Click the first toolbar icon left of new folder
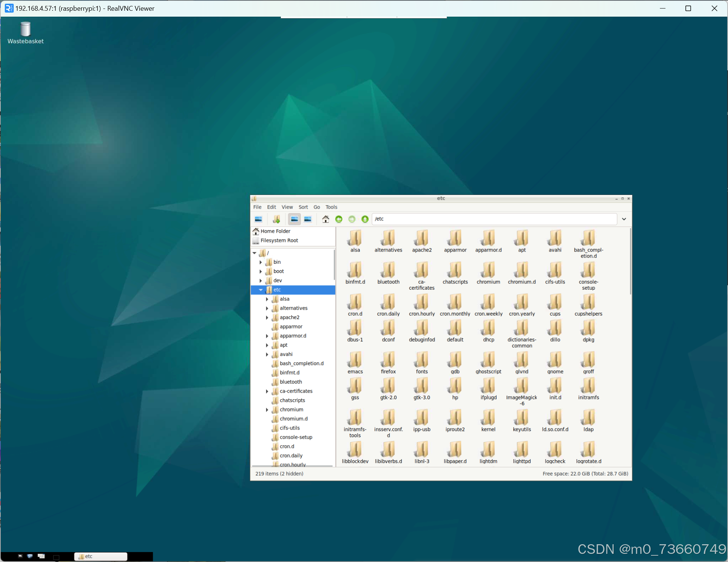The image size is (728, 562). pos(259,219)
